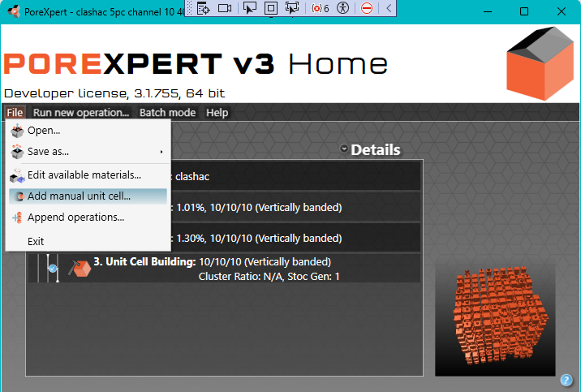Click the Edit available materials icon
Screen dimensions: 581x392
click(x=17, y=174)
